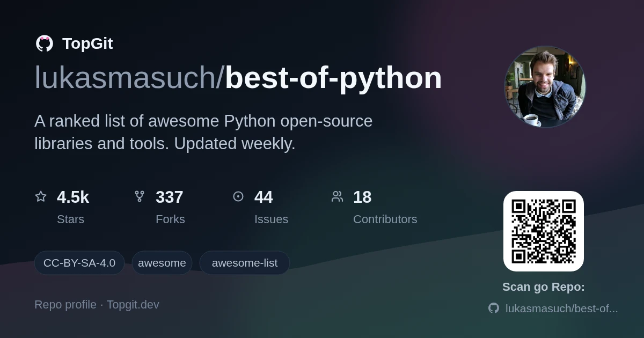This screenshot has width=644, height=338.
Task: Click the TopGit cat logo icon
Action: click(45, 43)
